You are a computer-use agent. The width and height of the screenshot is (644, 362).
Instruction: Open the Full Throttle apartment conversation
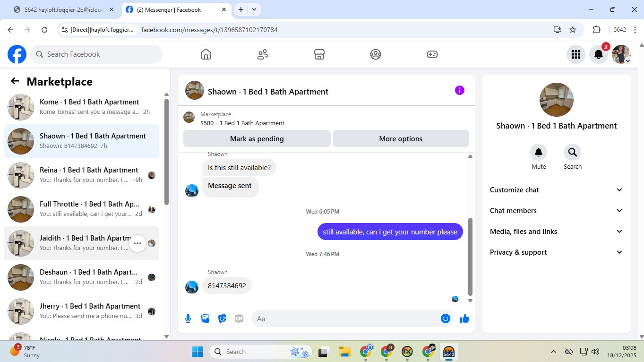pos(81,209)
